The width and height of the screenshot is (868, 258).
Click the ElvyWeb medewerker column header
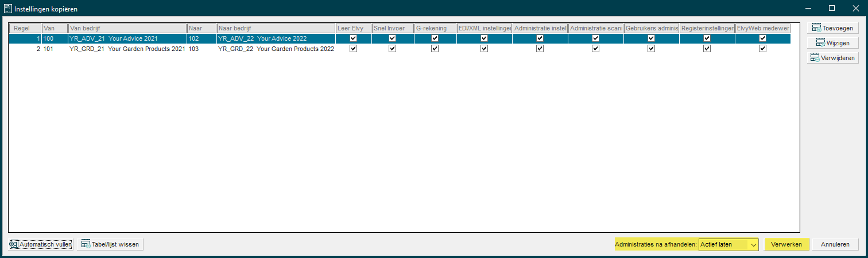[762, 28]
